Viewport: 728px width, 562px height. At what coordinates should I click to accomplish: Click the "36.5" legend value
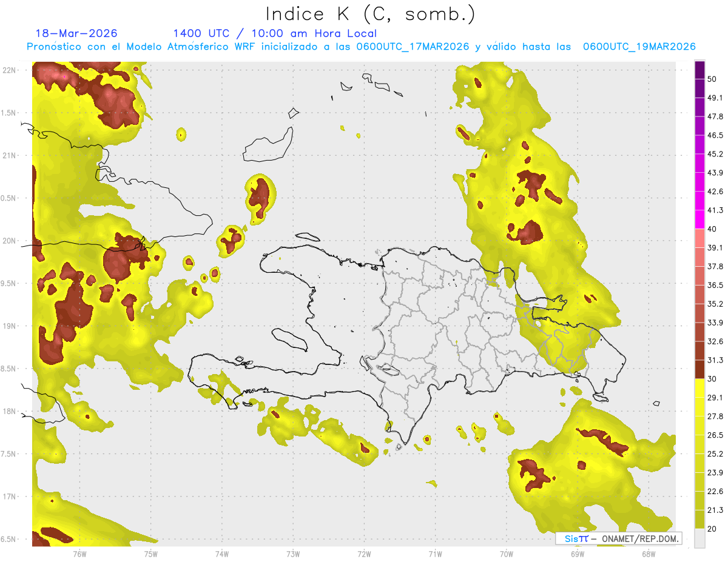715,285
